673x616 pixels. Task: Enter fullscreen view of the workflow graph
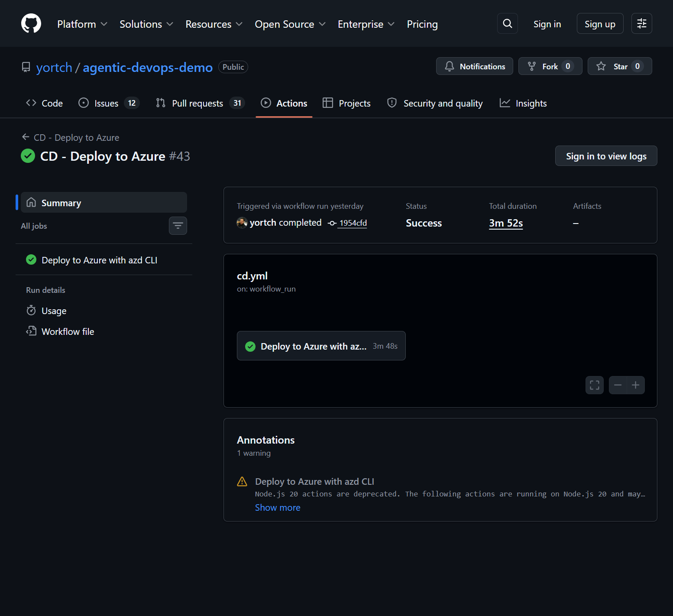coord(594,385)
